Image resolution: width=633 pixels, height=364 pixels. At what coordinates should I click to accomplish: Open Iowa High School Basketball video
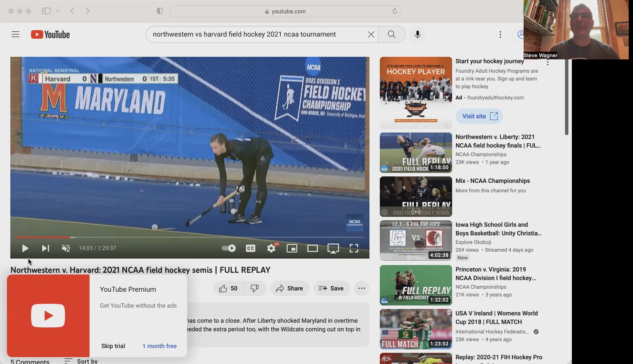point(498,229)
